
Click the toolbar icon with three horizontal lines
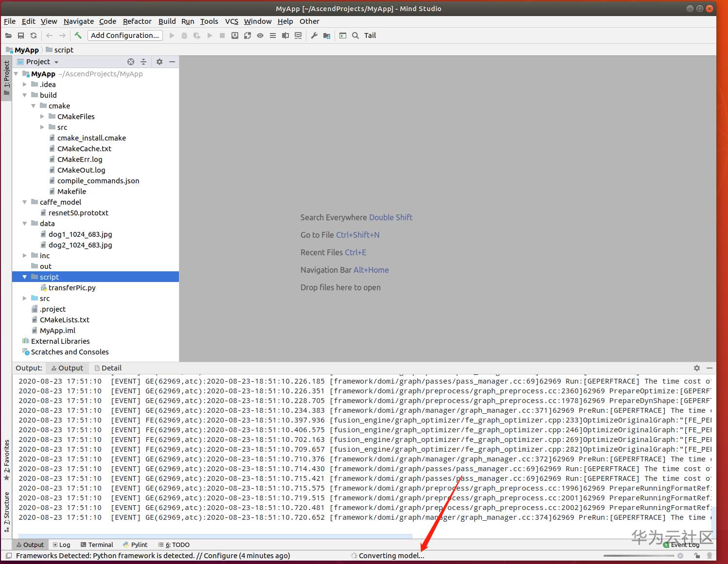tap(273, 35)
